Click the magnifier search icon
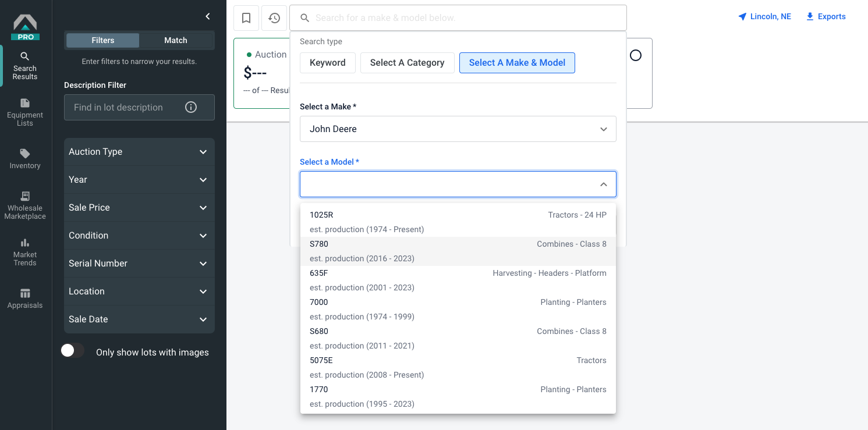 (304, 18)
